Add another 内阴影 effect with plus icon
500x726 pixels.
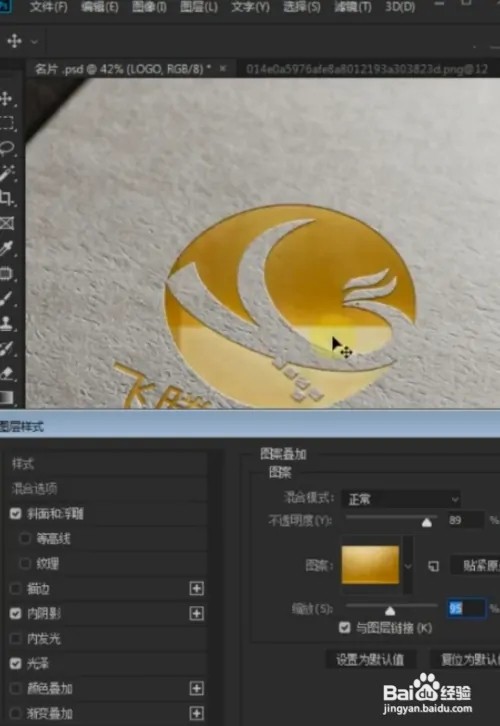197,613
